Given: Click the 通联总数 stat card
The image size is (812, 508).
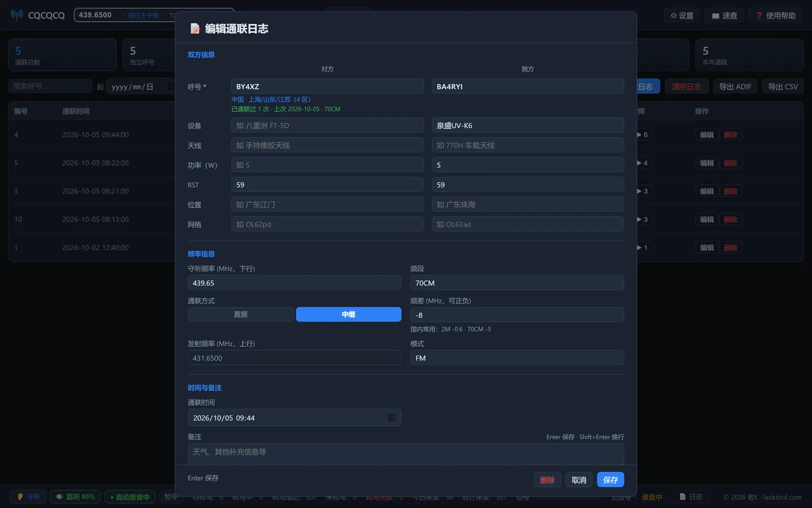Looking at the screenshot, I should pyautogui.click(x=62, y=55).
